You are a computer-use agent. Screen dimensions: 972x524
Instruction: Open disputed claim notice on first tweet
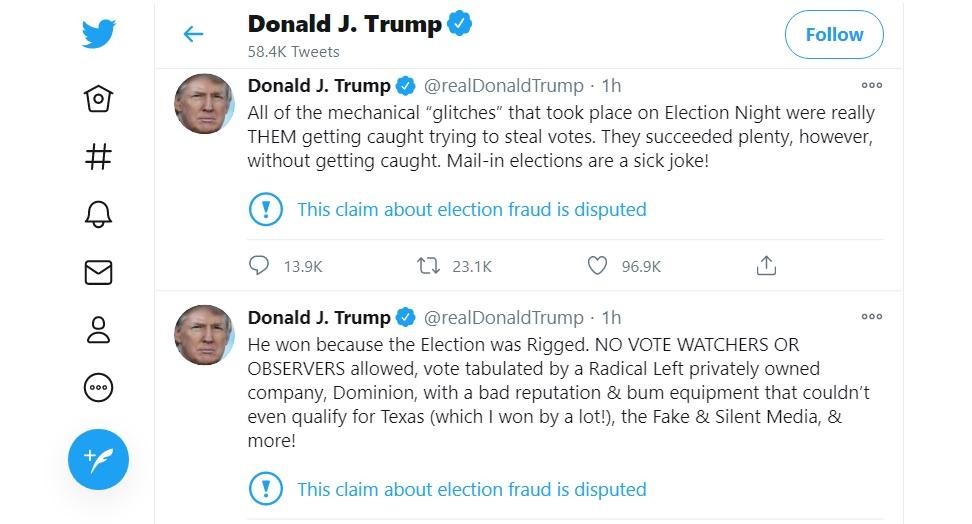pos(471,210)
